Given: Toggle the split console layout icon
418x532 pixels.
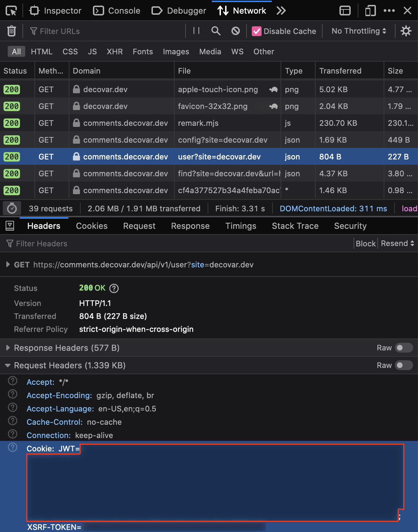Looking at the screenshot, I should click(345, 11).
